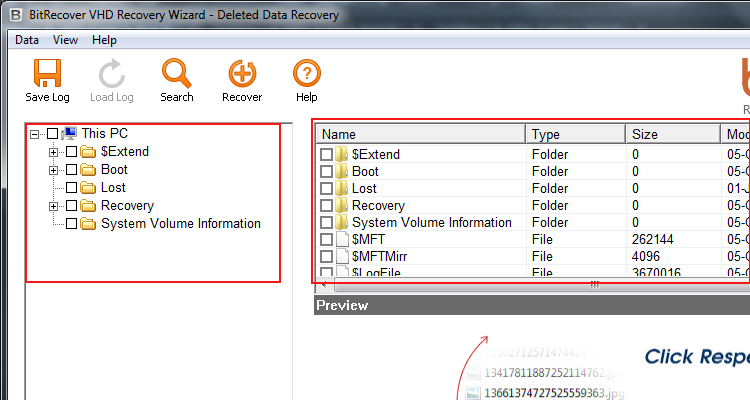Click the Recovery folder icon in tree

[88, 206]
